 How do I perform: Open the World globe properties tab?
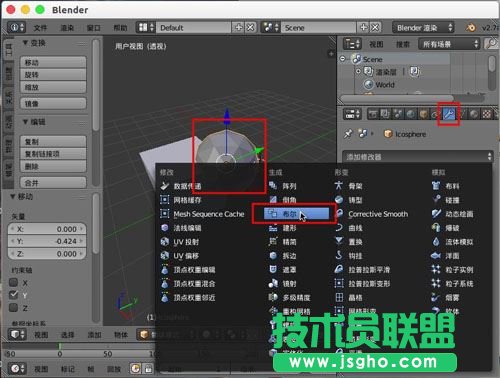pyautogui.click(x=411, y=114)
